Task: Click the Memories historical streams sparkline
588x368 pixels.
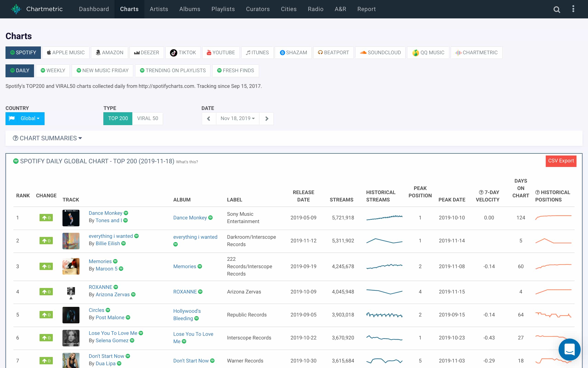Action: point(384,266)
